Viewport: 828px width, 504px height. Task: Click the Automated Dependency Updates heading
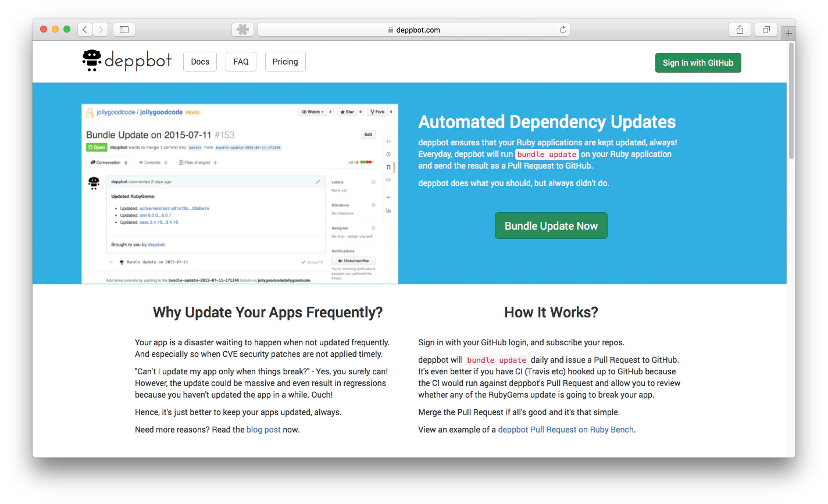click(547, 121)
